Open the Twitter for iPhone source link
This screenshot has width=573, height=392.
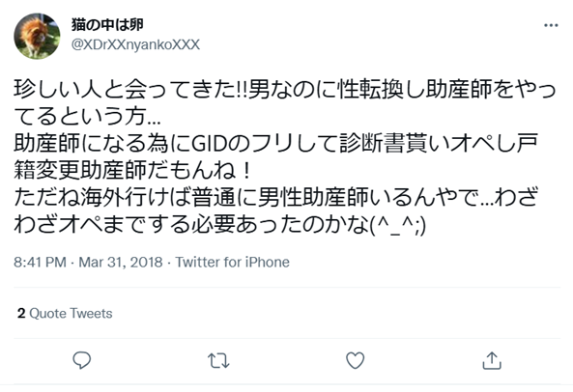[233, 262]
